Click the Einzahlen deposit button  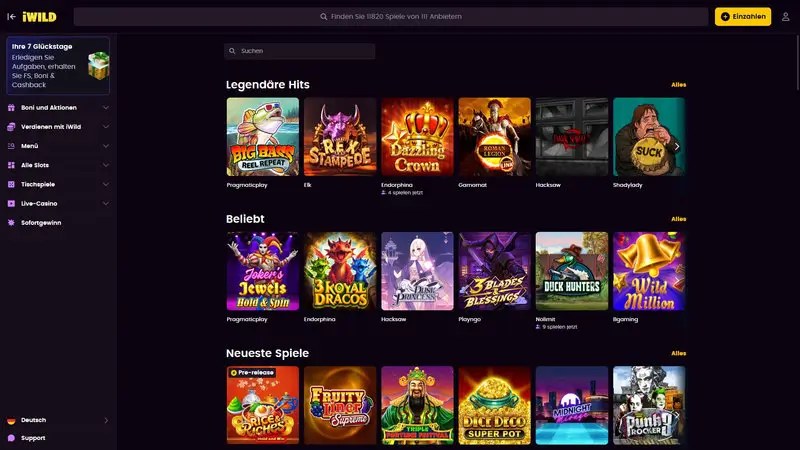click(x=743, y=17)
